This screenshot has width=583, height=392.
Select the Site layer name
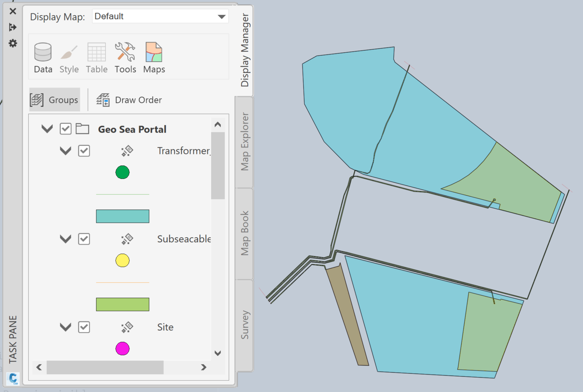[x=165, y=327]
